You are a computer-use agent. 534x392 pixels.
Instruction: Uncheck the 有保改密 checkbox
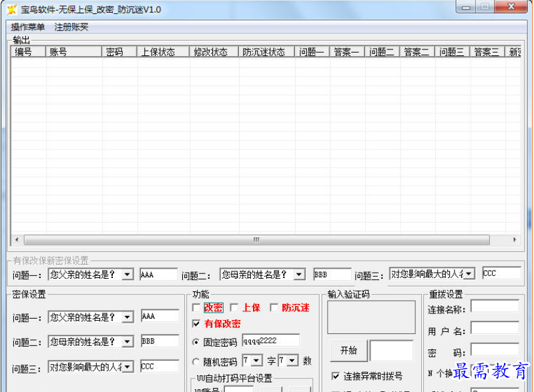pos(196,324)
